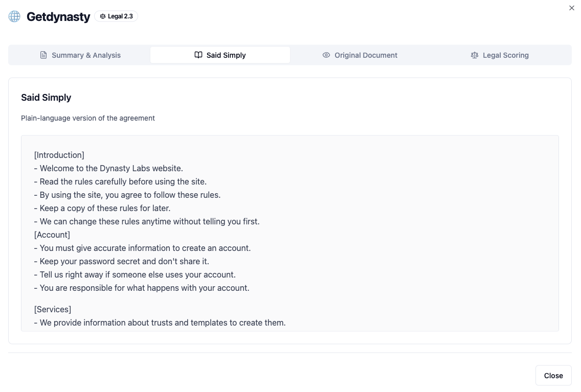
Task: Click the globe icon beside Getdynasty
Action: click(x=14, y=16)
